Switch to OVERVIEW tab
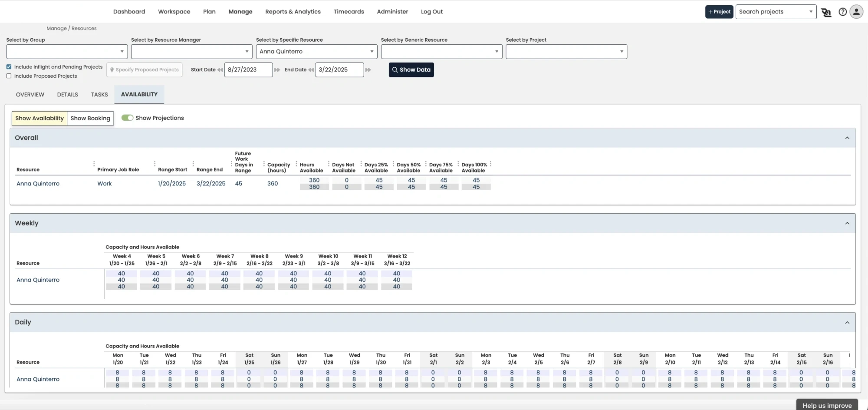 click(30, 95)
